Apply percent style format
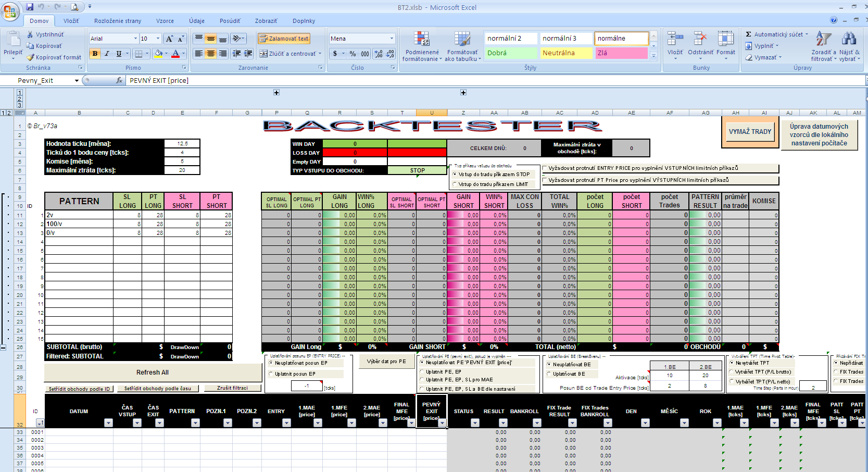The height and width of the screenshot is (472, 868). pos(353,53)
